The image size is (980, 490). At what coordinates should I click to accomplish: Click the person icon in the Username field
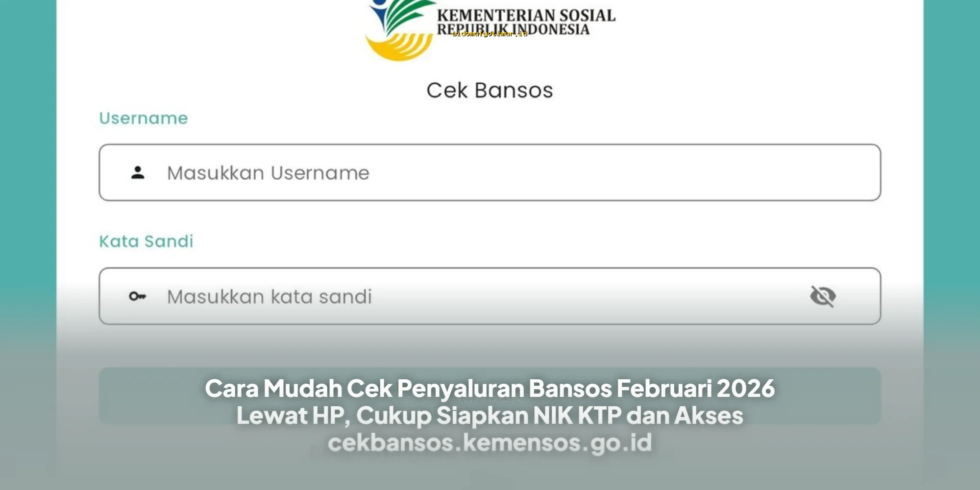point(138,172)
